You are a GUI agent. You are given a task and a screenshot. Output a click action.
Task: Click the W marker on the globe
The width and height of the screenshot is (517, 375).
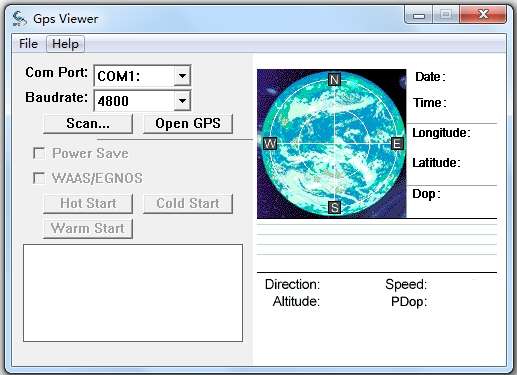pos(270,144)
